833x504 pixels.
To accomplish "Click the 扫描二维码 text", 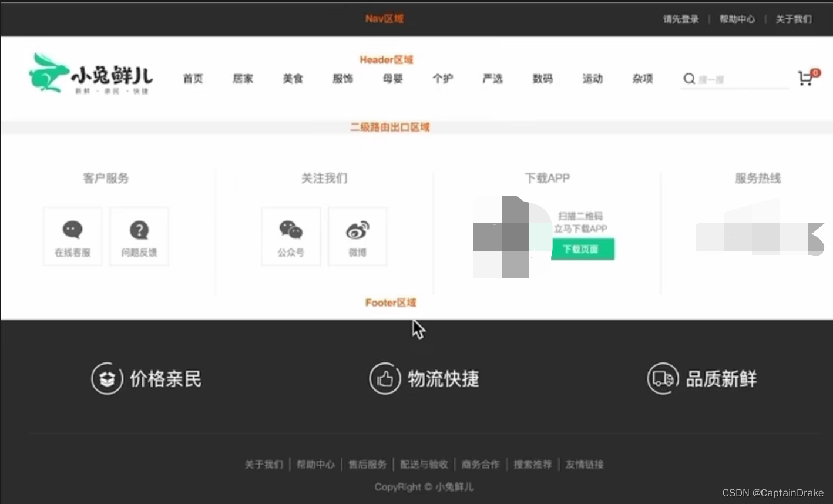I will [580, 216].
